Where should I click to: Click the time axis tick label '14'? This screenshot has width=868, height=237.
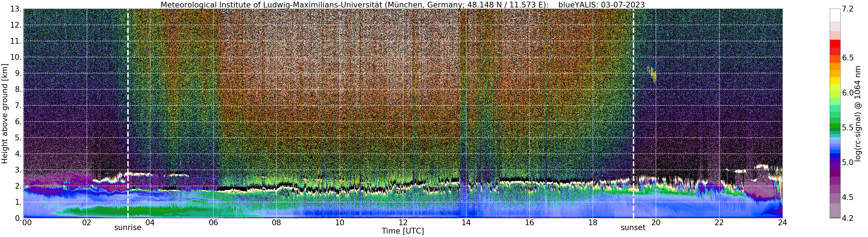(466, 223)
